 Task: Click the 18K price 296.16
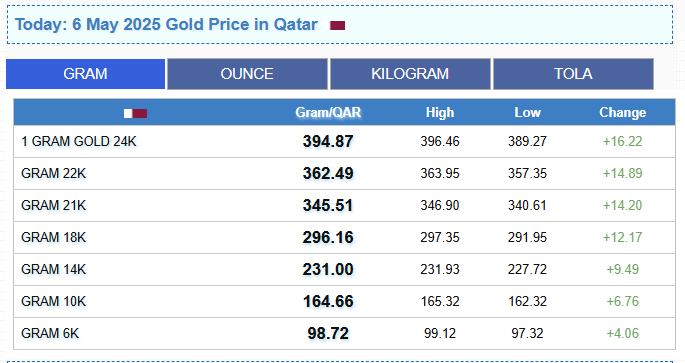328,238
